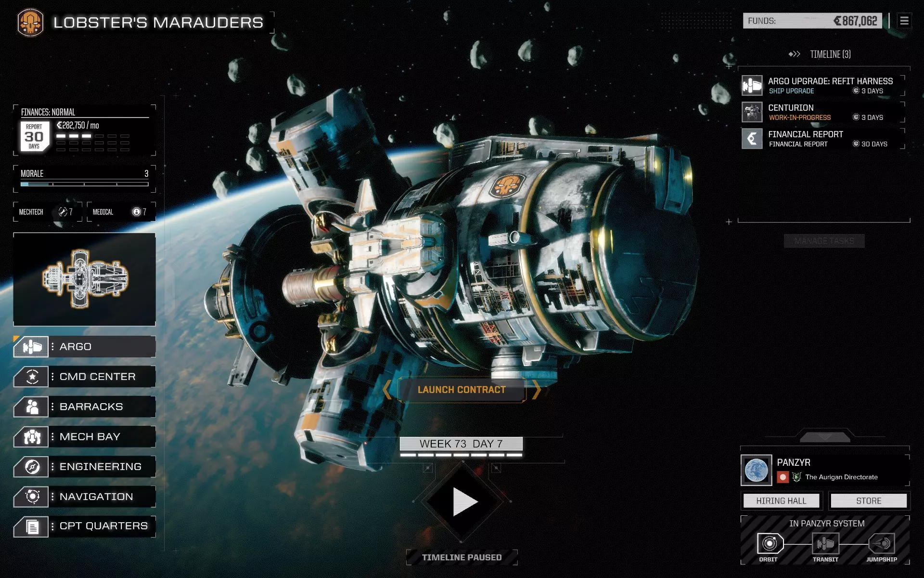Click the Transit status icon
This screenshot has width=924, height=578.
click(x=825, y=544)
